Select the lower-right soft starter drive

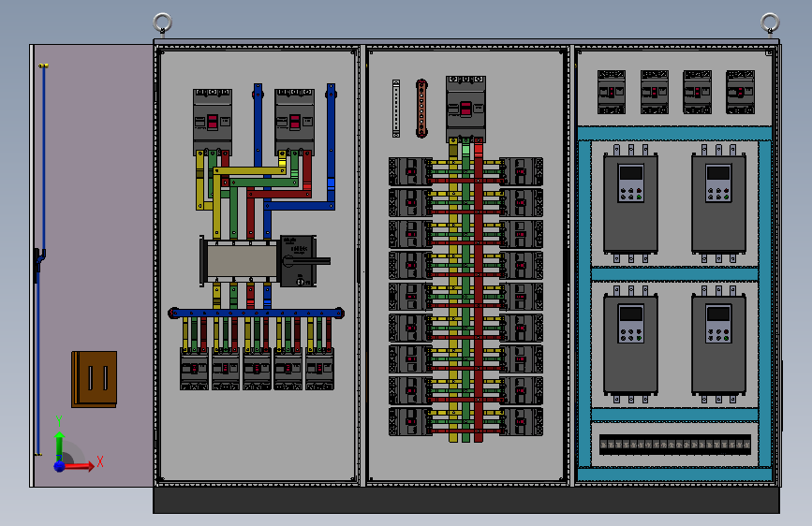718,343
